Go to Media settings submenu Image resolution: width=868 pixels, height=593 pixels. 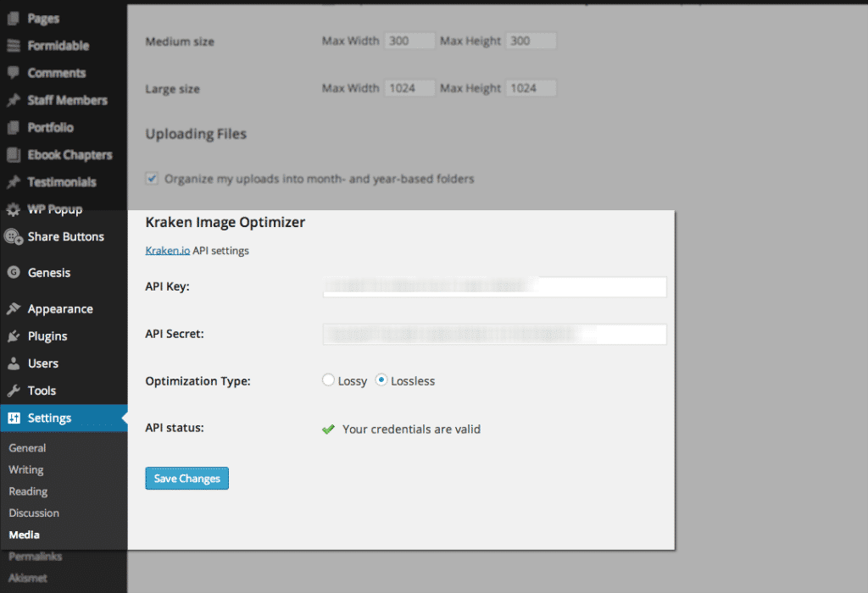pos(25,535)
